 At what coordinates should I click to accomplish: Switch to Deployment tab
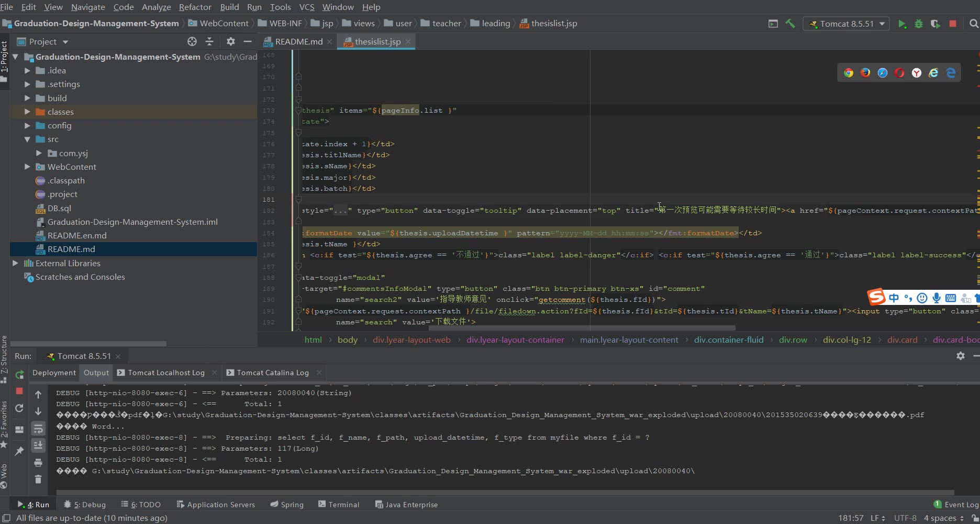pyautogui.click(x=54, y=373)
